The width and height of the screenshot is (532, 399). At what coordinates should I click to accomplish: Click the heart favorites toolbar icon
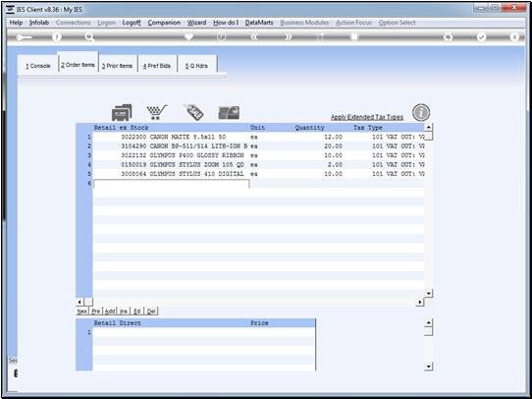tap(189, 36)
